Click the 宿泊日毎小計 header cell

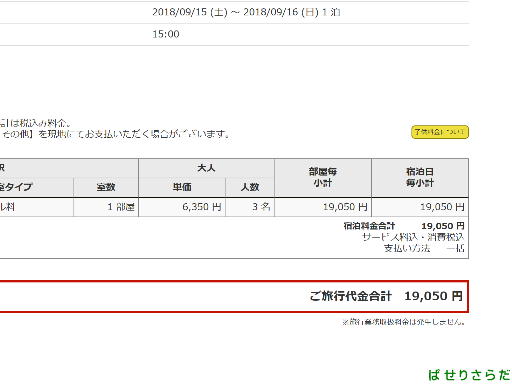(x=420, y=178)
